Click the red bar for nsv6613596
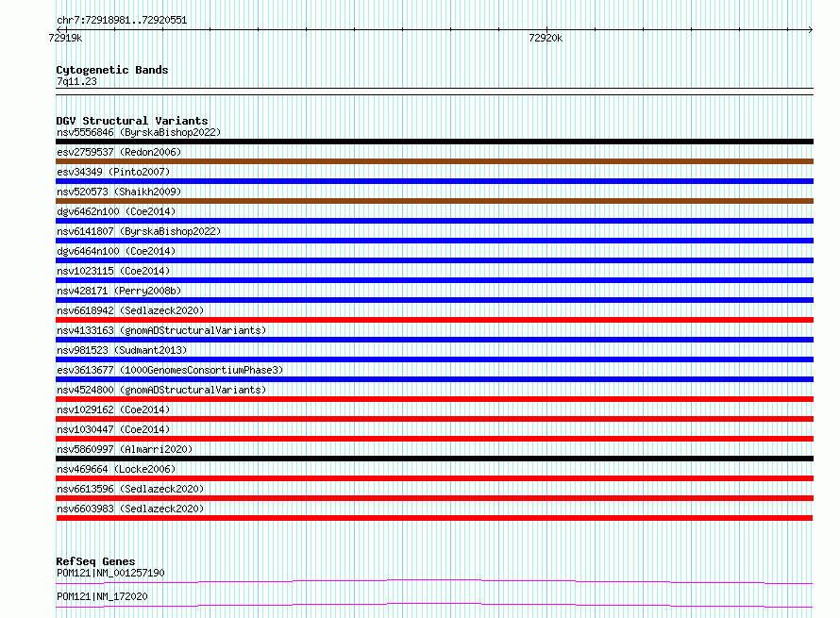840x618 pixels. (x=434, y=498)
